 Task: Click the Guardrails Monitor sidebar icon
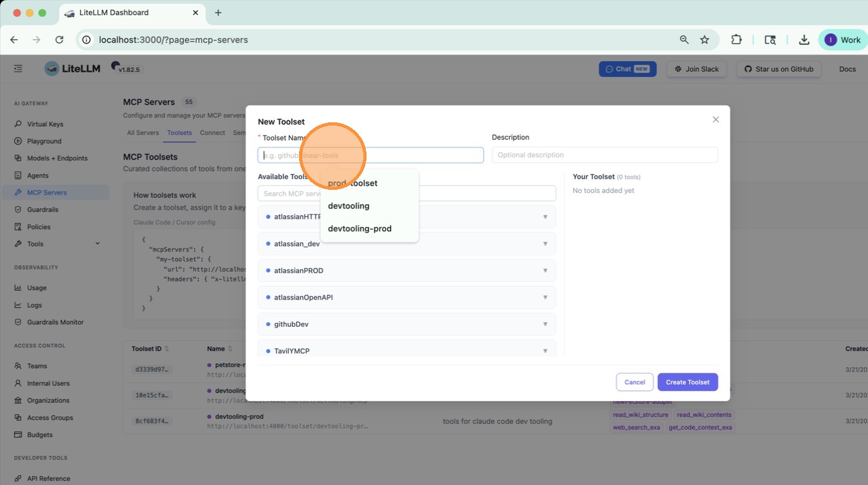(x=18, y=322)
